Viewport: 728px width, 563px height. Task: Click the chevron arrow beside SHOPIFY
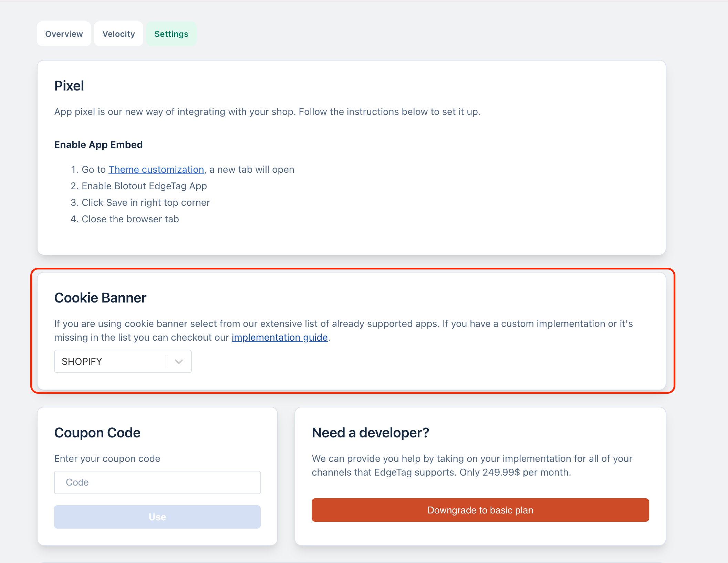click(178, 361)
